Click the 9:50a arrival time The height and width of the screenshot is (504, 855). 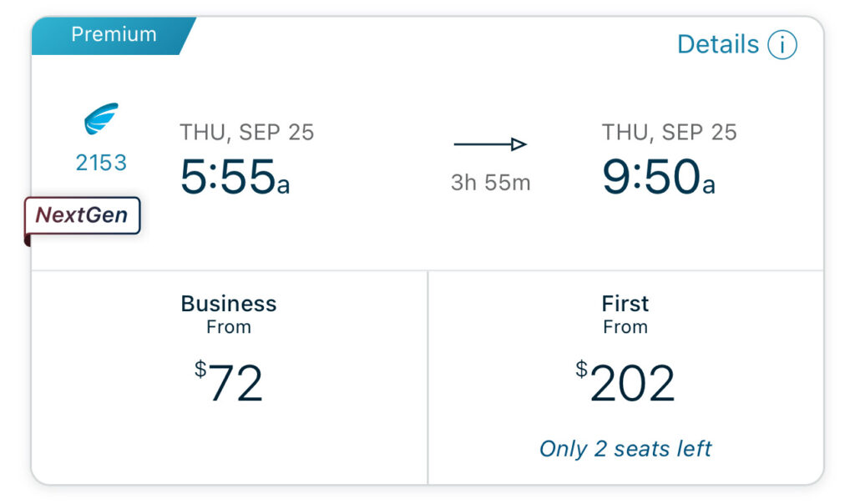pos(658,177)
